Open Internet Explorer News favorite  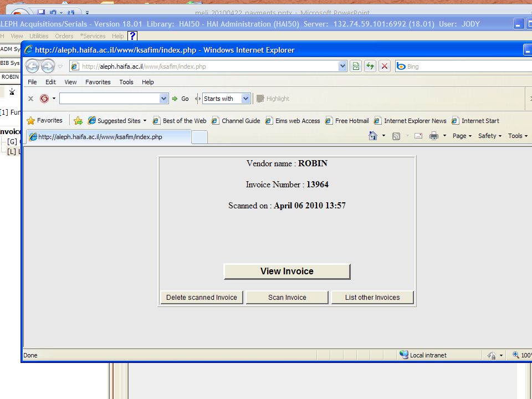(410, 121)
